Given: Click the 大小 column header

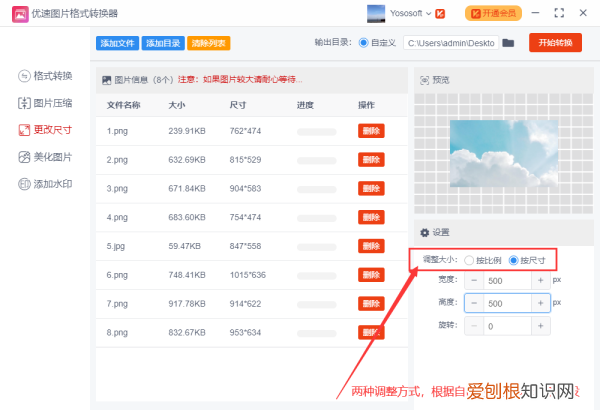Looking at the screenshot, I should (x=177, y=105).
